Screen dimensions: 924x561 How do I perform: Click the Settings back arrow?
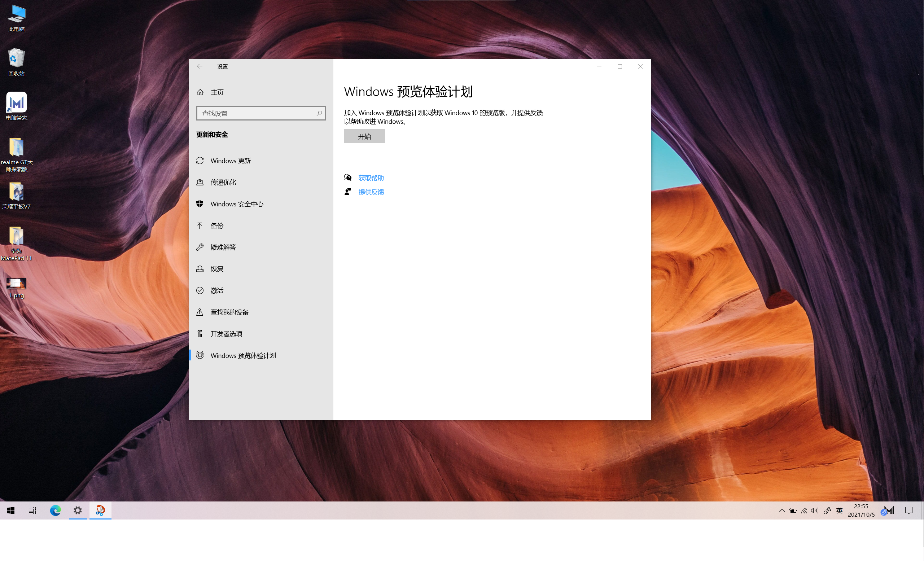pos(200,66)
